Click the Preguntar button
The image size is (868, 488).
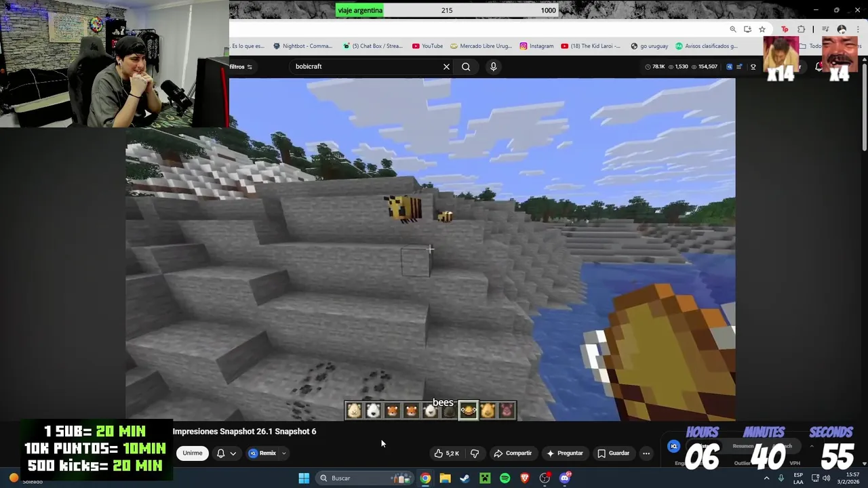click(565, 453)
